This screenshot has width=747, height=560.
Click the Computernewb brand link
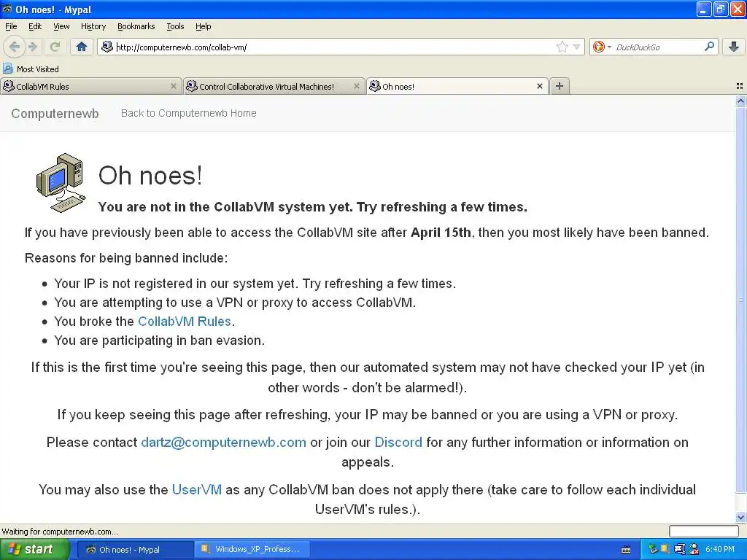[55, 113]
